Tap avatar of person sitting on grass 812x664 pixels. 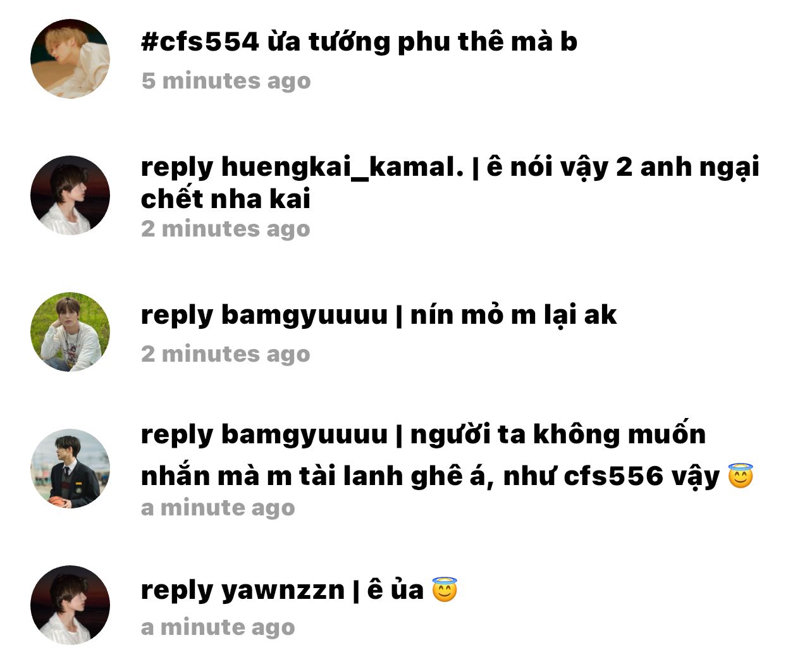click(70, 332)
